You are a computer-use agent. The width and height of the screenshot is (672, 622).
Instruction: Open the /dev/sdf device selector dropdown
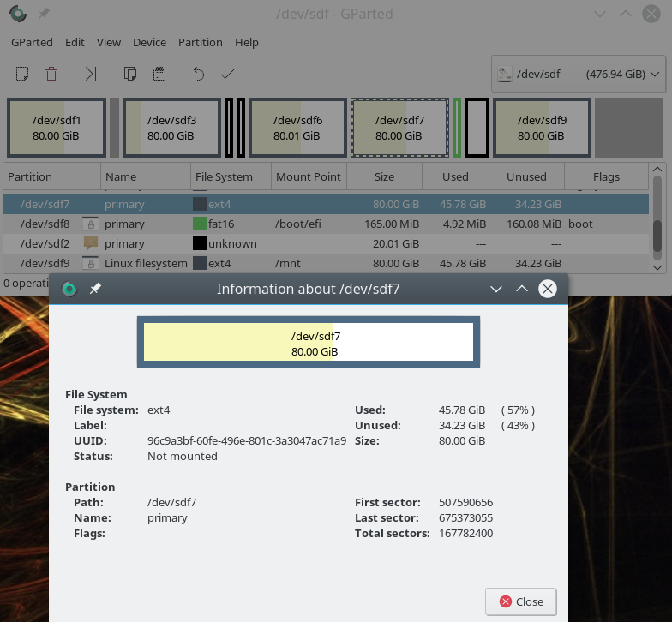[578, 74]
